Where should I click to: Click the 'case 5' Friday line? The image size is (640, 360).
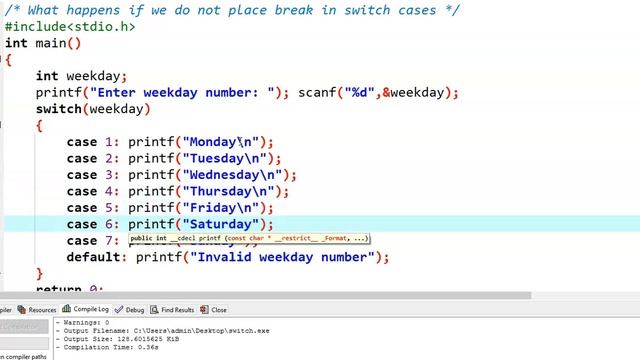170,208
